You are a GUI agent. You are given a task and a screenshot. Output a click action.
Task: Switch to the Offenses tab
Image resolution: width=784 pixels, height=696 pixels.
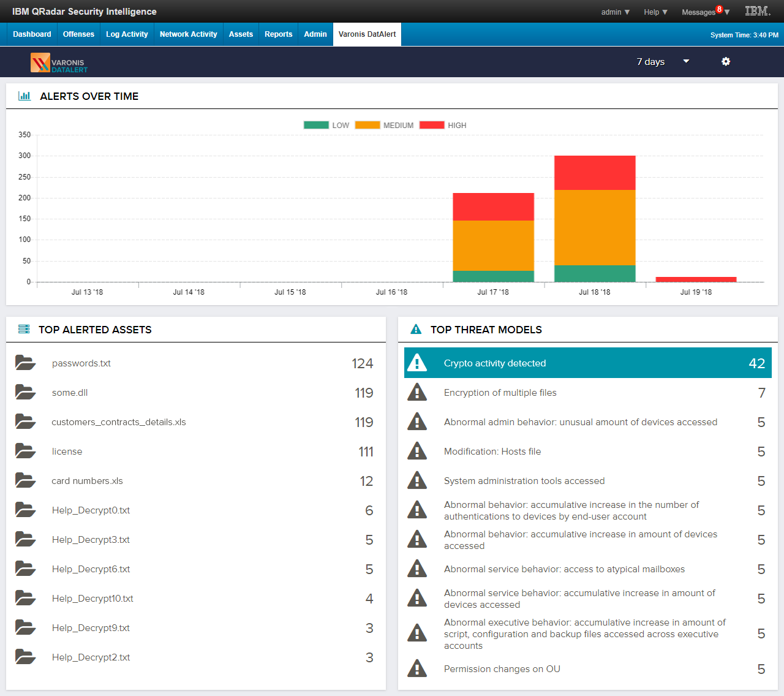coord(78,34)
